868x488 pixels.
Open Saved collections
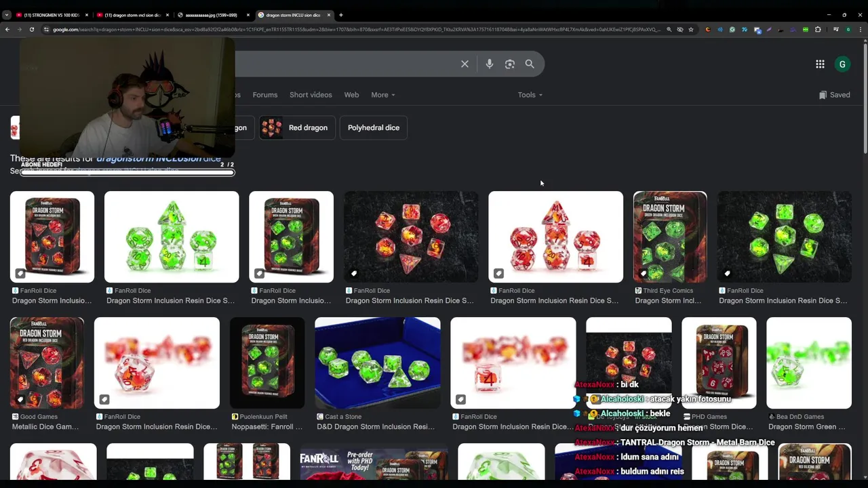835,95
